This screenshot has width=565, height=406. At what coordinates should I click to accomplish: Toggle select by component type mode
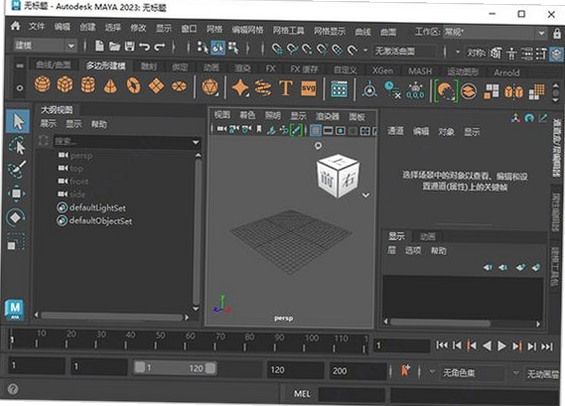(233, 48)
